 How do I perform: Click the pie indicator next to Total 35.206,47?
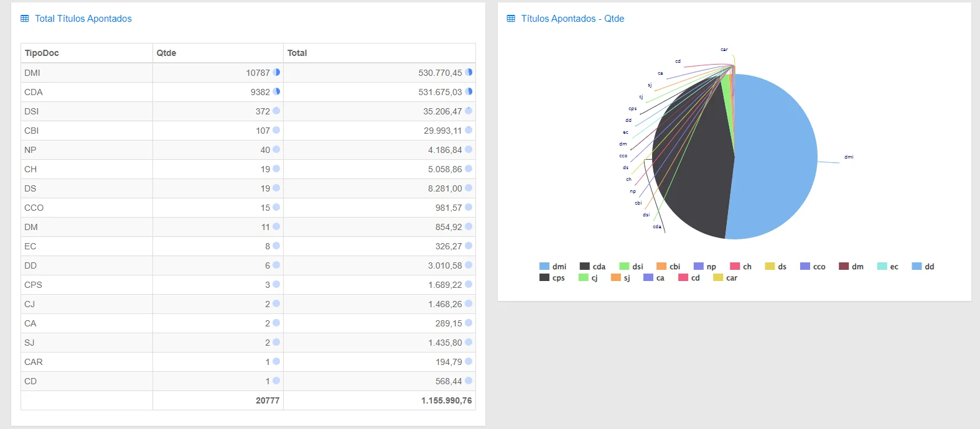click(469, 111)
